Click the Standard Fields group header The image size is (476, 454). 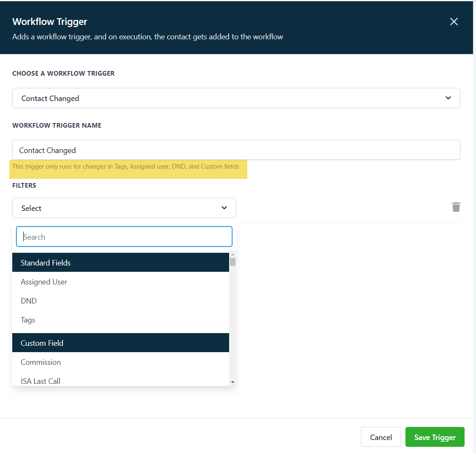tap(120, 263)
